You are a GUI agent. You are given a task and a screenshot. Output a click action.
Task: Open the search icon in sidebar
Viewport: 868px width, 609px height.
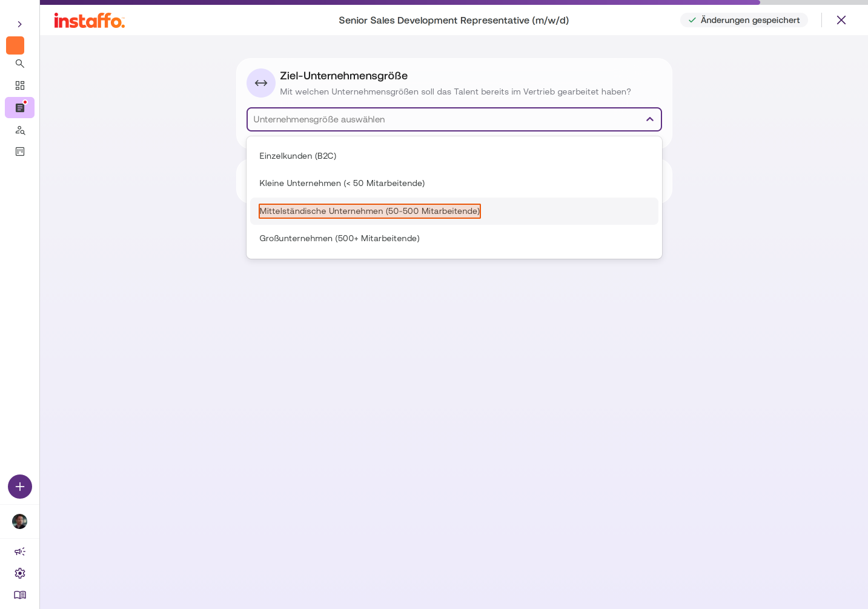pos(20,64)
